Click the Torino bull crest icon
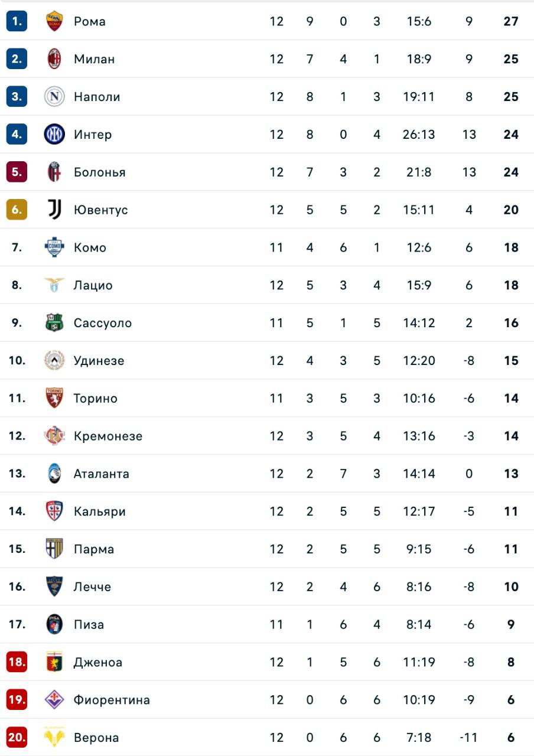The width and height of the screenshot is (534, 756). [x=54, y=398]
